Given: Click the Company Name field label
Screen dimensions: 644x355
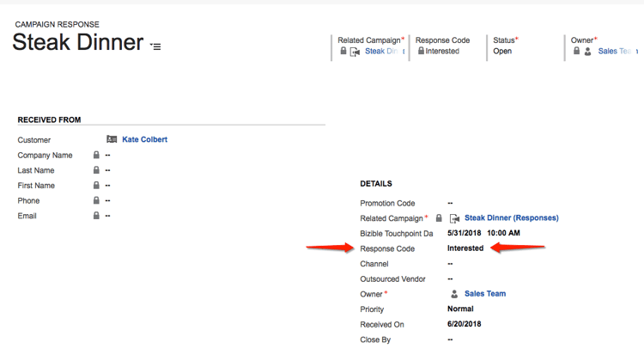Looking at the screenshot, I should tap(45, 156).
